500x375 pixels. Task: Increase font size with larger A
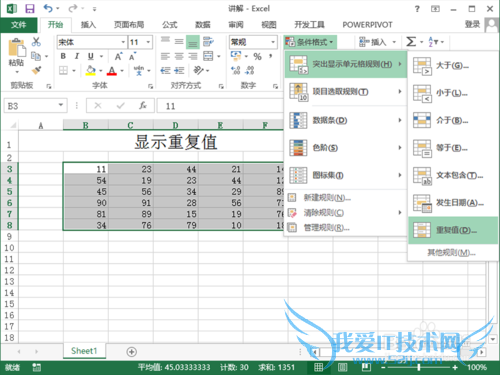118,56
